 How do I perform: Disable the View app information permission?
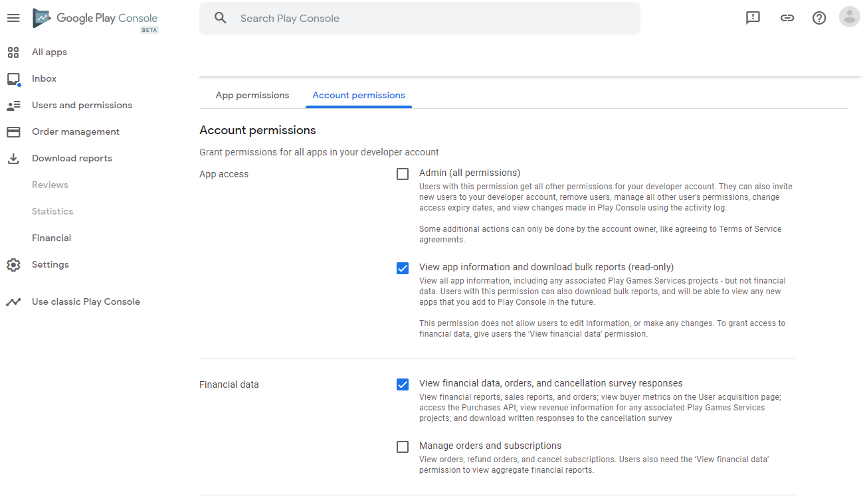tap(403, 268)
